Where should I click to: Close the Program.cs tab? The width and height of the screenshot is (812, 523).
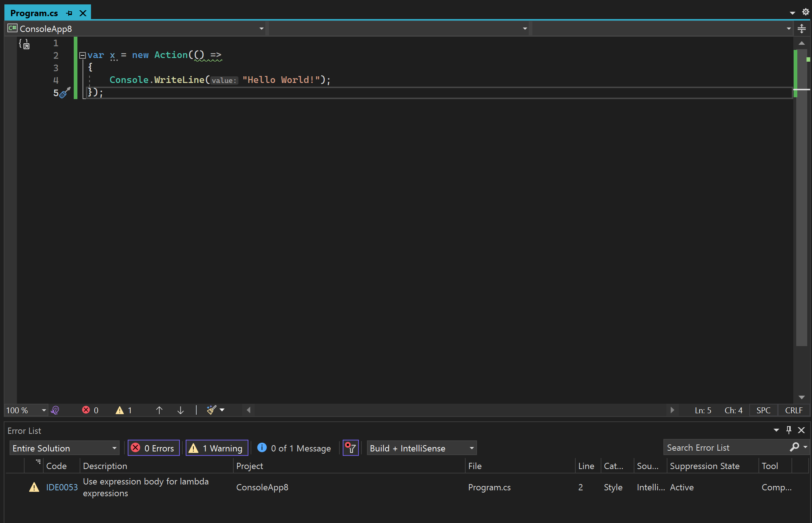point(83,13)
